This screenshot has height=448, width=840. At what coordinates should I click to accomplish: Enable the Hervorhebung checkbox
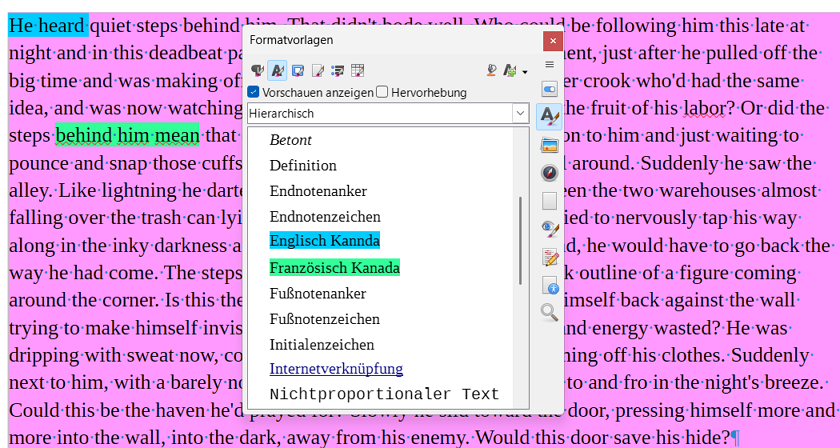[x=382, y=92]
